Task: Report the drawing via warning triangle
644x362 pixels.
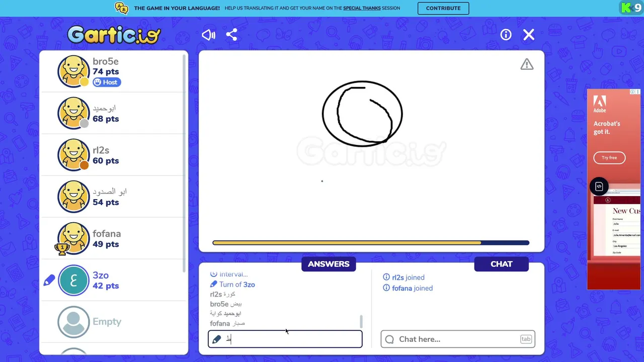Action: tap(527, 64)
